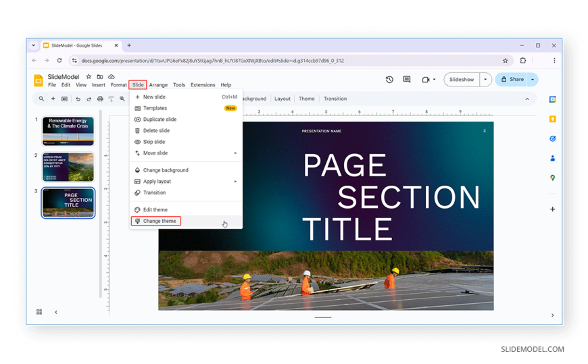Select slide 2 thumbnail
Viewport: 588px width, 364px height.
68,167
